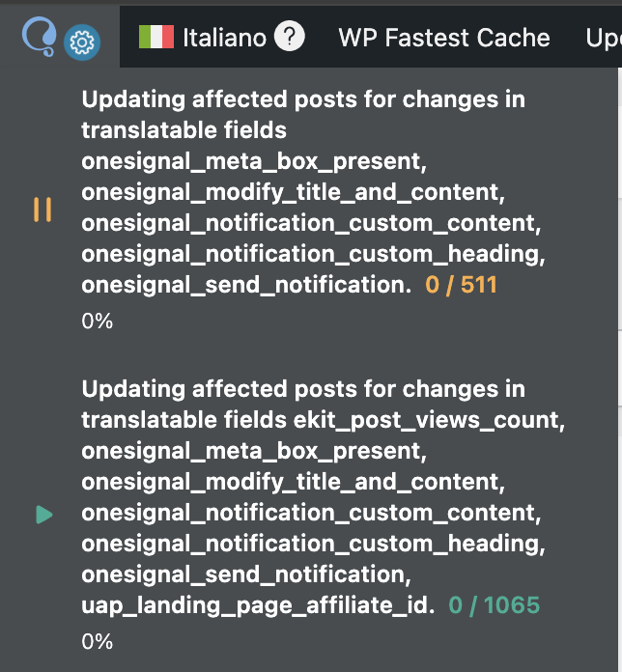The image size is (622, 672).
Task: Click onesignal_meta_box_present in the first task
Action: (x=254, y=161)
